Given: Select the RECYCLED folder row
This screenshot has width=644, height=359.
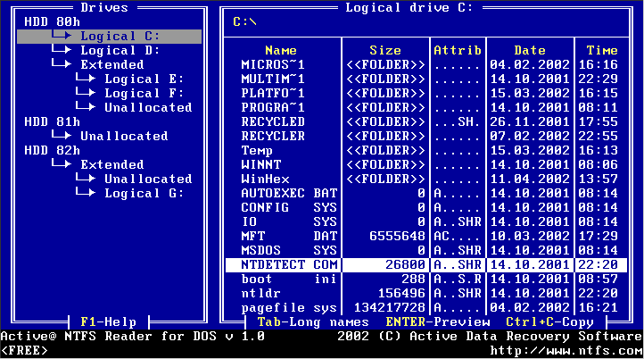Looking at the screenshot, I should pos(272,121).
